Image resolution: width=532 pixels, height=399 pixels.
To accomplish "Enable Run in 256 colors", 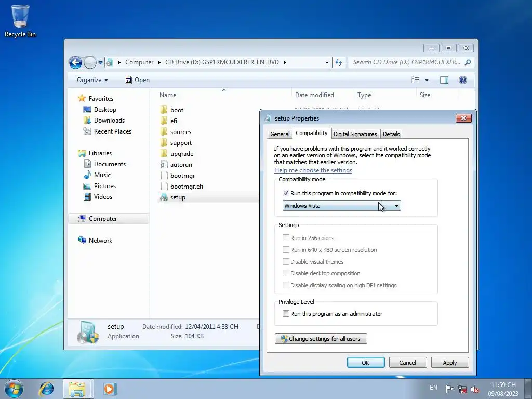I will [286, 238].
